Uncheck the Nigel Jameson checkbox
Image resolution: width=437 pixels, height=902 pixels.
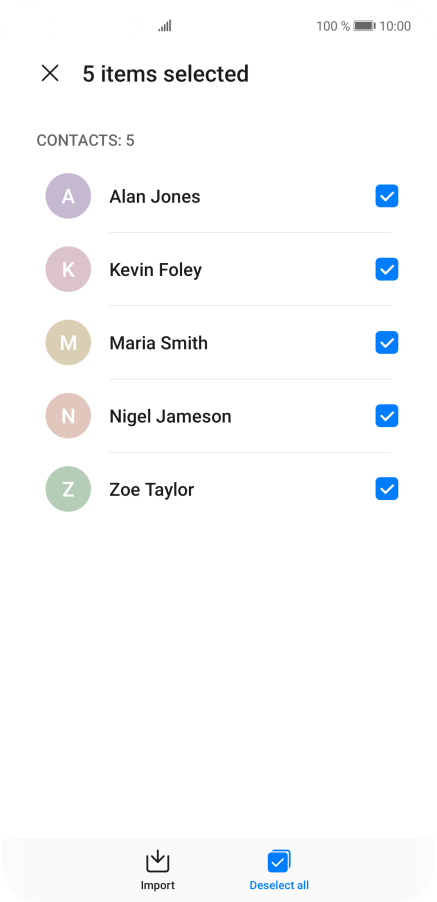tap(387, 416)
